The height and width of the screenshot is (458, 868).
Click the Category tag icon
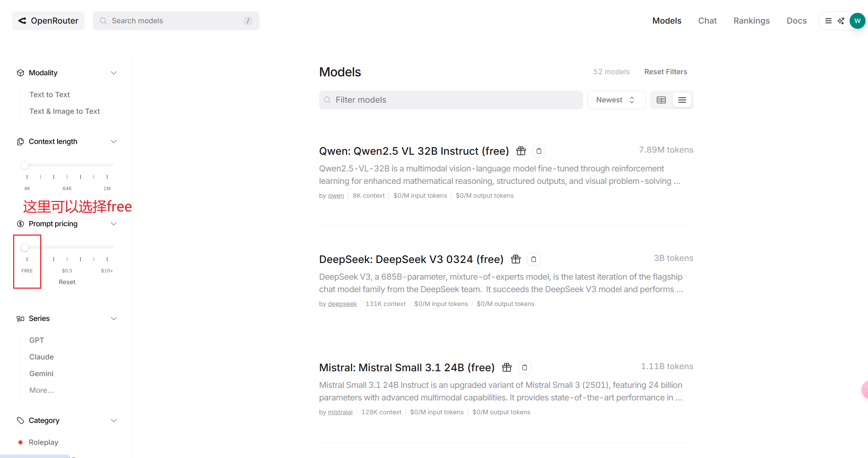point(20,421)
